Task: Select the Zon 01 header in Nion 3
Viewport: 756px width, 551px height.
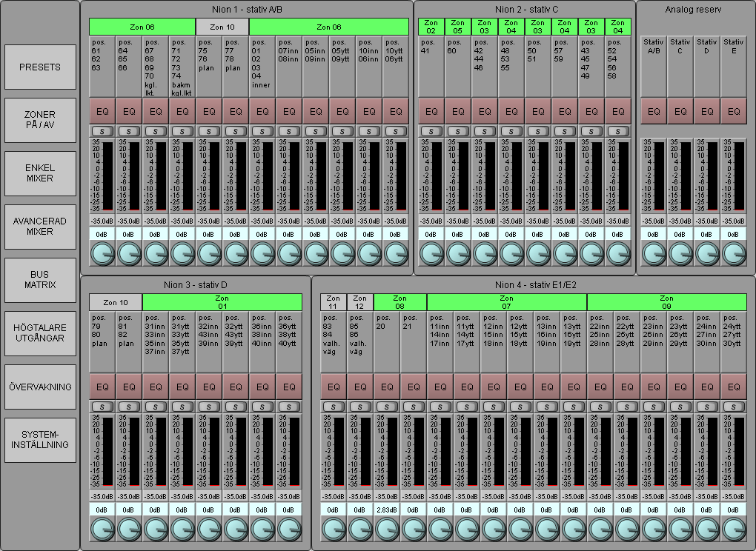Action: 222,302
